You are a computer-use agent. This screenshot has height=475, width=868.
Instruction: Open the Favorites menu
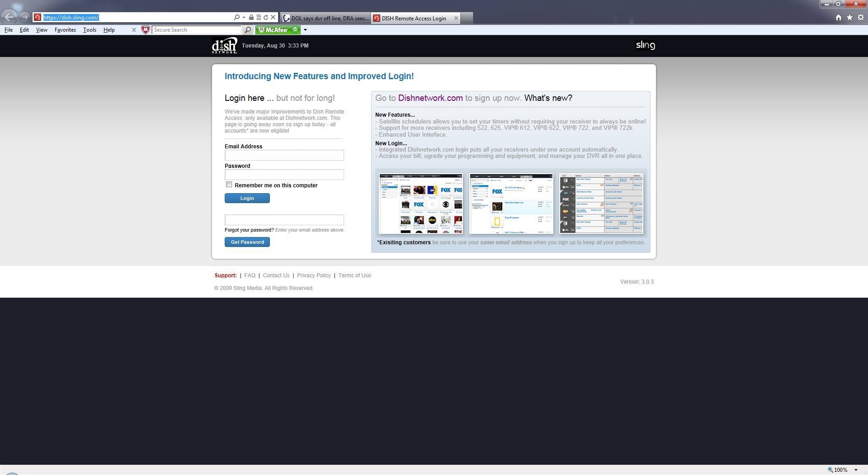65,30
